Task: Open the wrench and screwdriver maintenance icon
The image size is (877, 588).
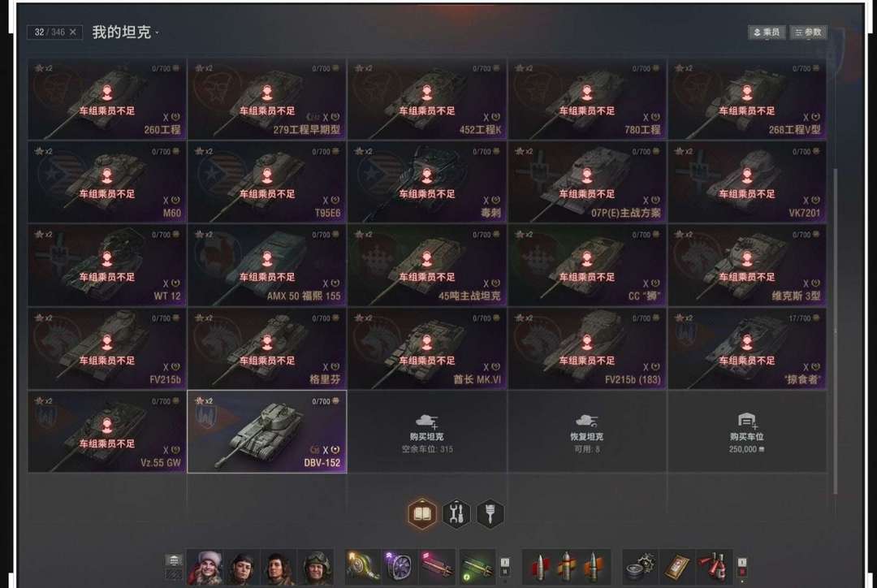Action: 456,513
